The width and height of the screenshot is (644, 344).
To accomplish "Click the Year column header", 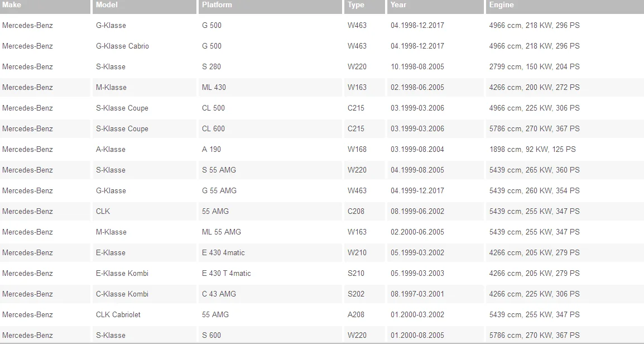I will coord(435,6).
